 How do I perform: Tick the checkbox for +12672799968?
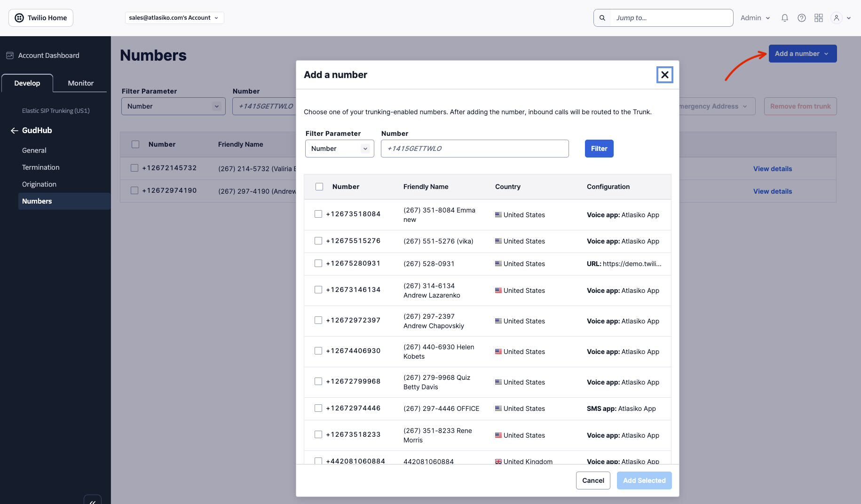[318, 381]
